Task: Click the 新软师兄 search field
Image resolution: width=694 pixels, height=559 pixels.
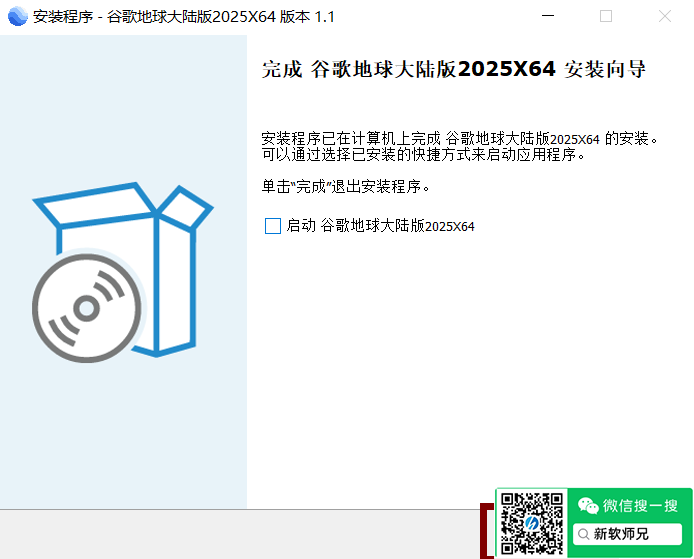Action: tap(627, 534)
